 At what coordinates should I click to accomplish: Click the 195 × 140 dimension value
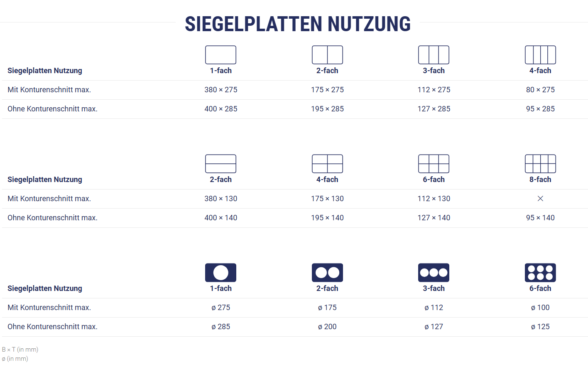tap(327, 218)
